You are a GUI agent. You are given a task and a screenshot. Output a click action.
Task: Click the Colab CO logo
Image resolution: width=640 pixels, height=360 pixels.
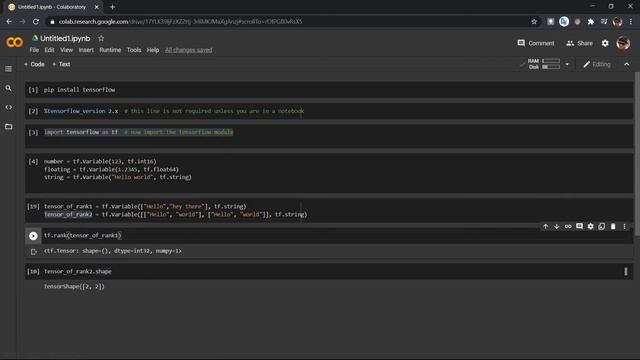[x=14, y=42]
